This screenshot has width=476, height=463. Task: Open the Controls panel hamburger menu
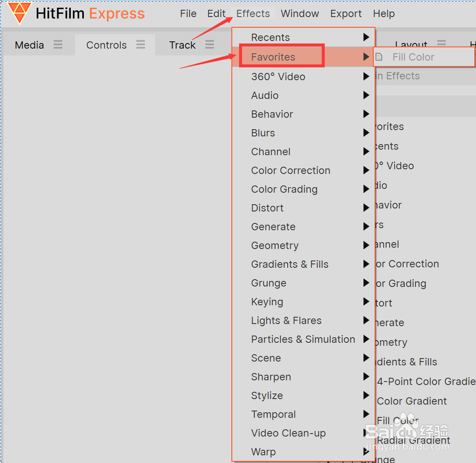tap(141, 45)
